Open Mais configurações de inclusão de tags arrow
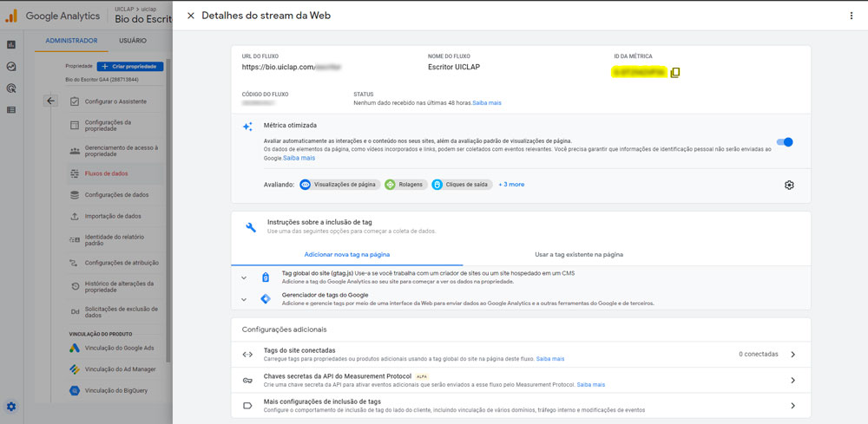Viewport: 868px width, 424px height. (792, 406)
